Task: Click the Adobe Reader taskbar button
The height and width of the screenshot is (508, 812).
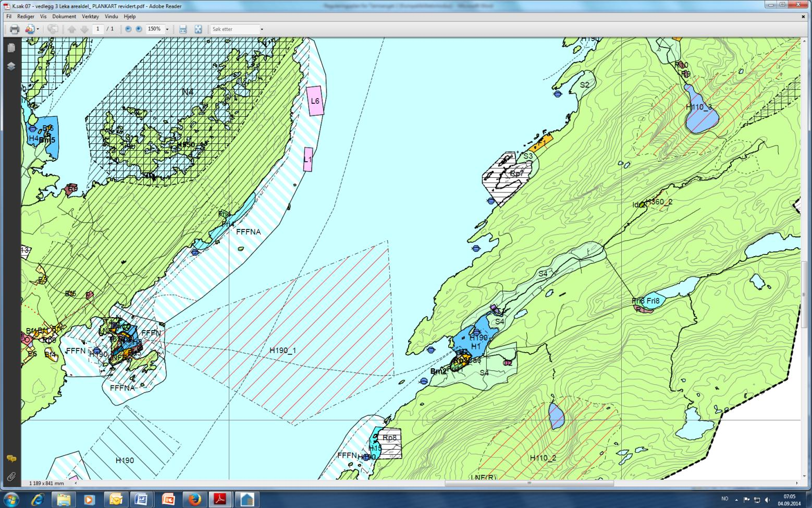Action: (220, 499)
